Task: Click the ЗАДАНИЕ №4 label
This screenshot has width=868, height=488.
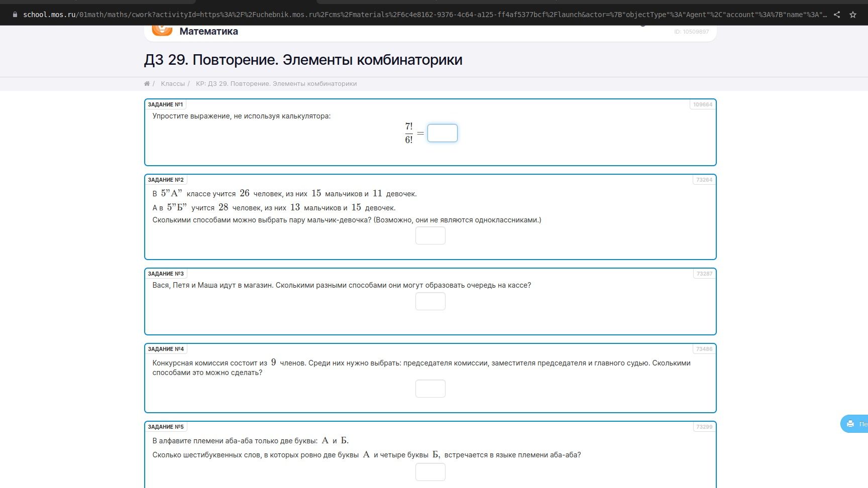Action: (166, 349)
